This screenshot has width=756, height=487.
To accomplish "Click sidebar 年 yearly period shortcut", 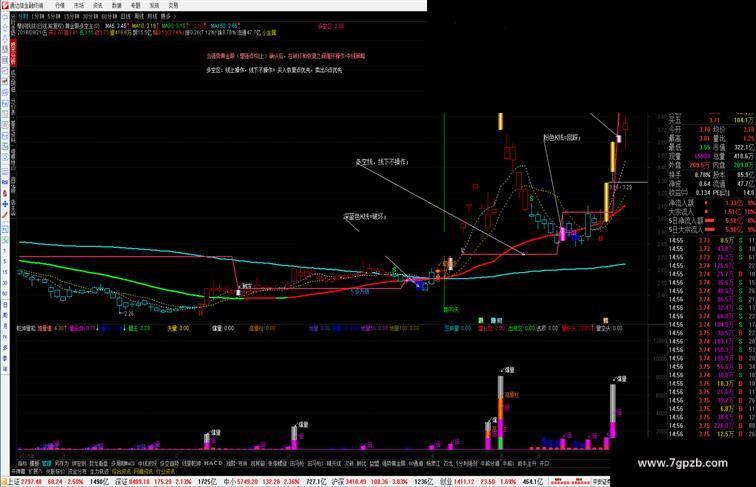I will coord(5,369).
